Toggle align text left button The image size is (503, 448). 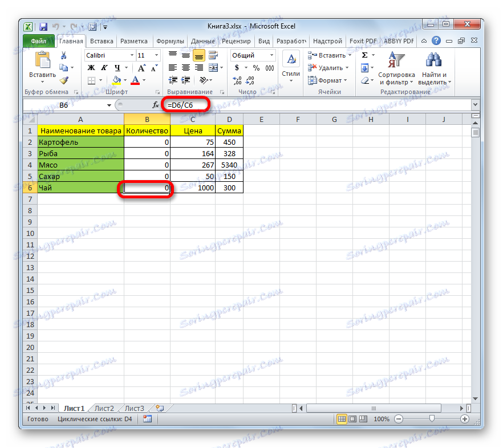pyautogui.click(x=173, y=68)
